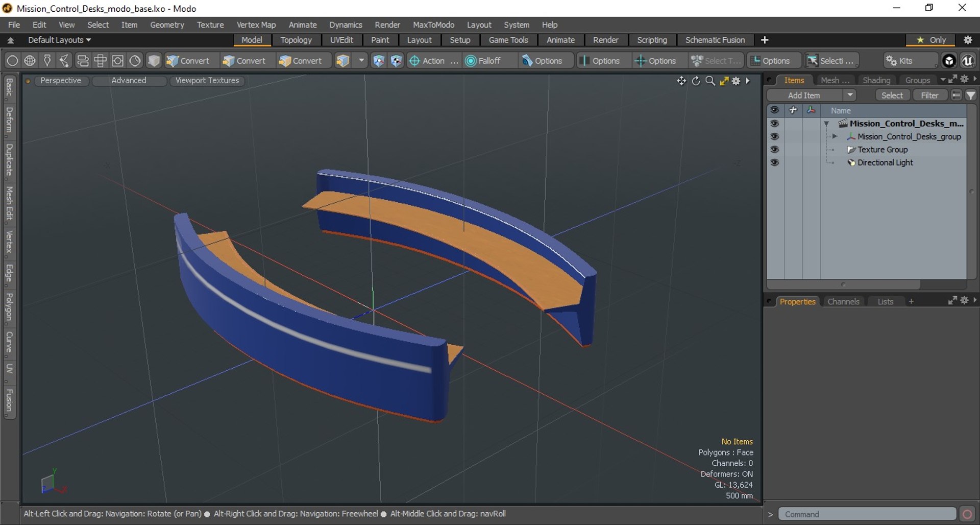Click the viewport zoom magnifier icon
This screenshot has height=525, width=980.
tap(710, 81)
